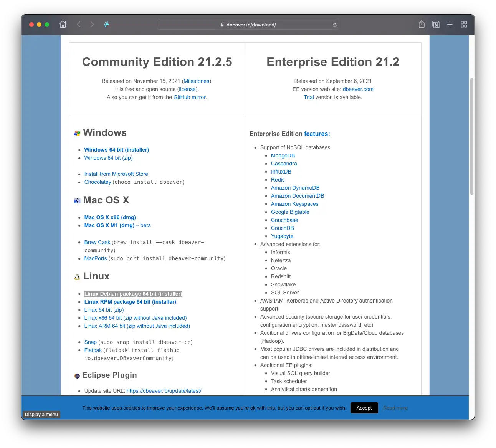496x448 pixels.
Task: Open the Chocolatey link
Action: tap(98, 182)
